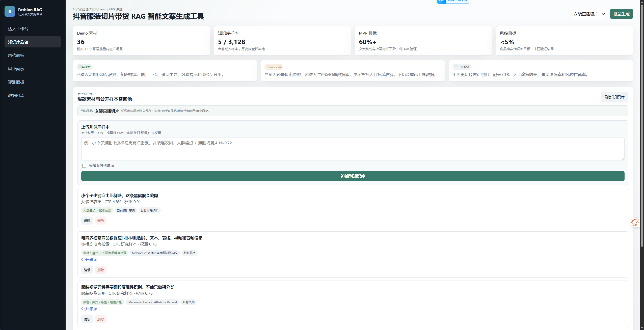Open 达人工作台 in the sidebar
Image resolution: width=644 pixels, height=330 pixels.
point(33,29)
